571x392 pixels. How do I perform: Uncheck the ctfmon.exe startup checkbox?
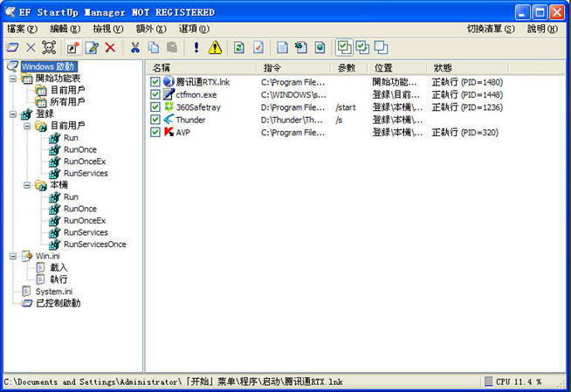coord(155,94)
